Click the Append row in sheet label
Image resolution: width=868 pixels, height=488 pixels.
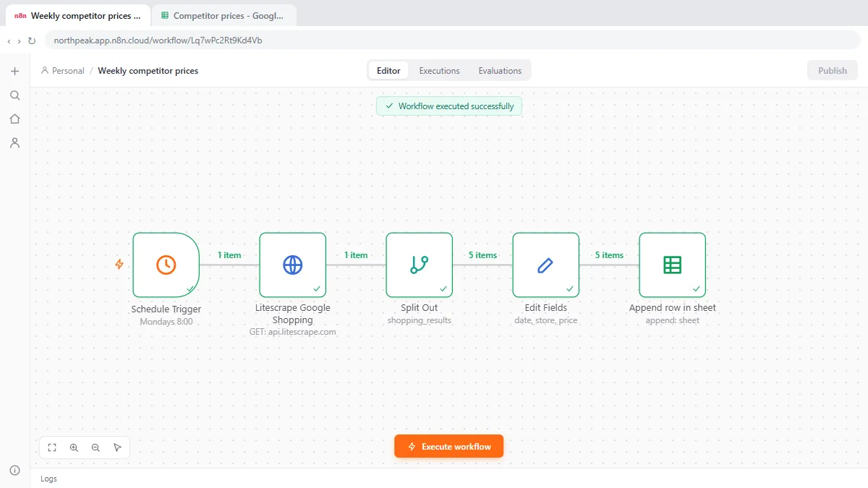(x=673, y=308)
